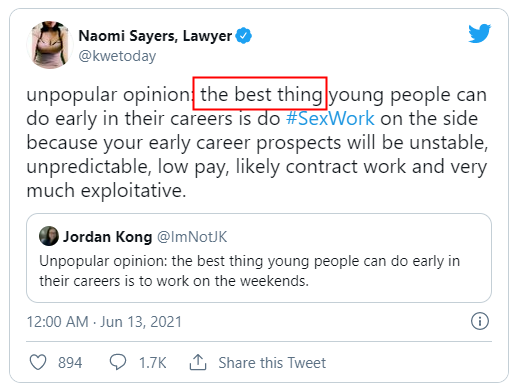The height and width of the screenshot is (391, 514).
Task: Click the Twitter bird logo
Action: pos(479,33)
